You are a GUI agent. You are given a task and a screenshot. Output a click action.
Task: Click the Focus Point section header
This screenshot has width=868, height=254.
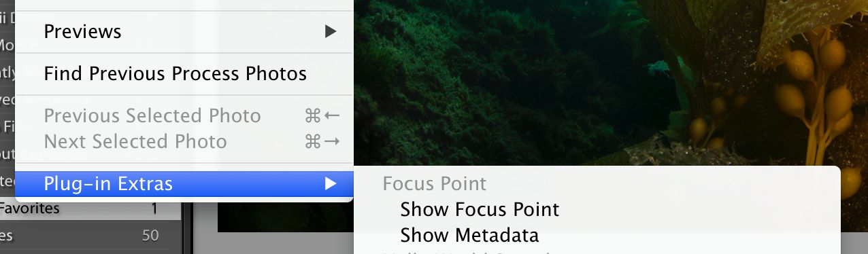tap(435, 183)
